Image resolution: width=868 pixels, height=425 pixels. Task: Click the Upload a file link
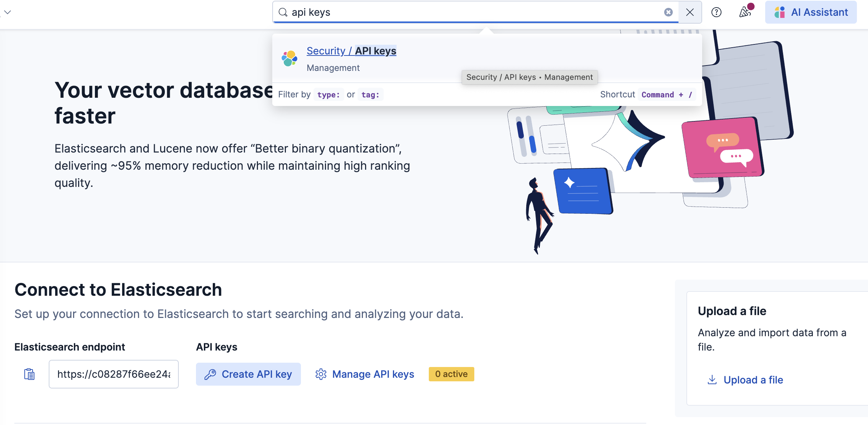(x=753, y=380)
